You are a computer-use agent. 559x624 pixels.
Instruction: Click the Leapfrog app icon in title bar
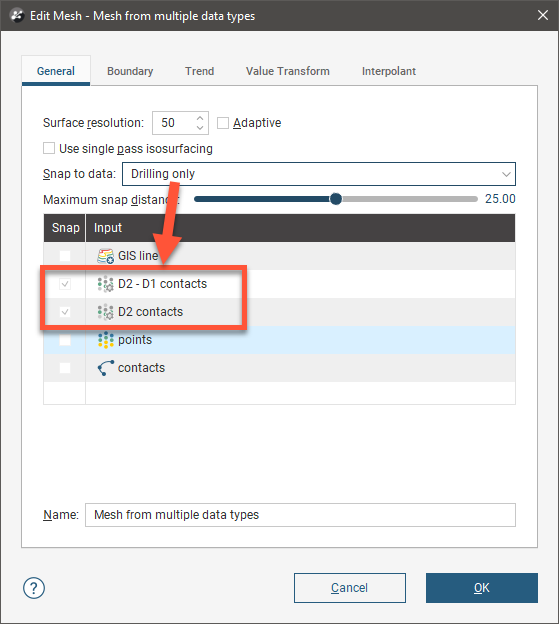(x=17, y=16)
